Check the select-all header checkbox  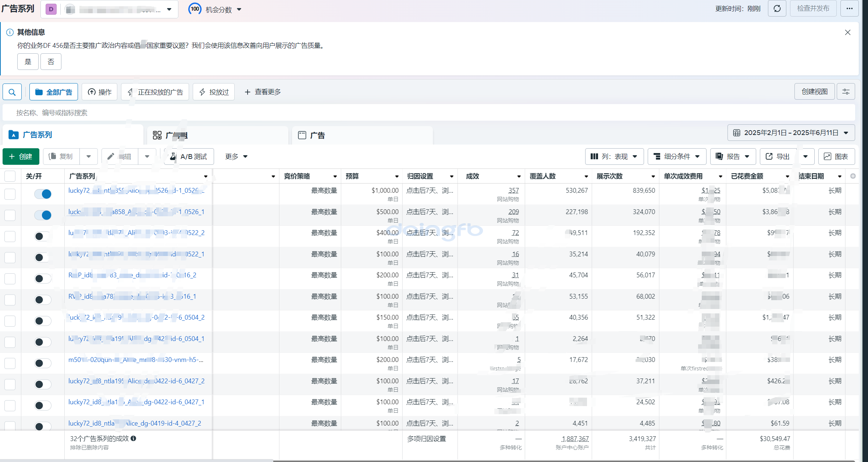[10, 176]
